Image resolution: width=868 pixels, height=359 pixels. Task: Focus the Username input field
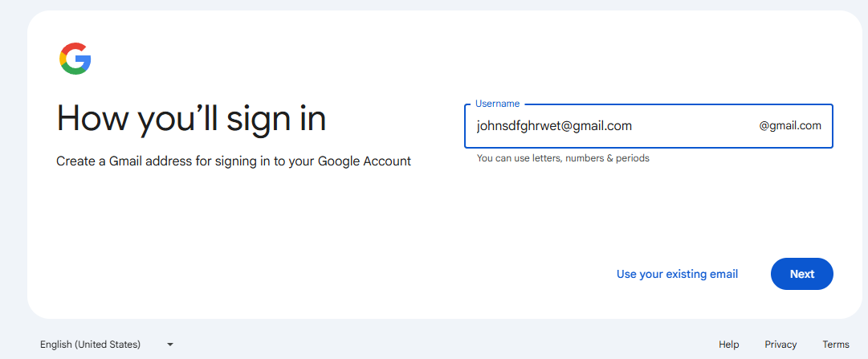648,126
